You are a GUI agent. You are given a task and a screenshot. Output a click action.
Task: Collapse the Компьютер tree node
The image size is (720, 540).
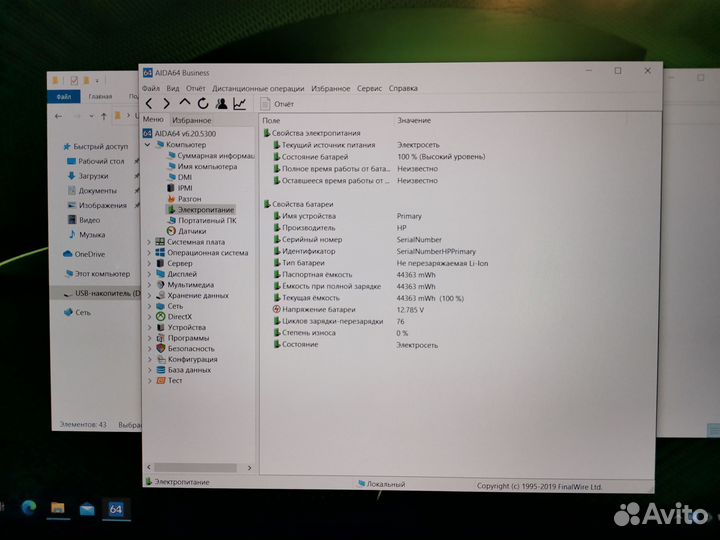click(x=147, y=145)
